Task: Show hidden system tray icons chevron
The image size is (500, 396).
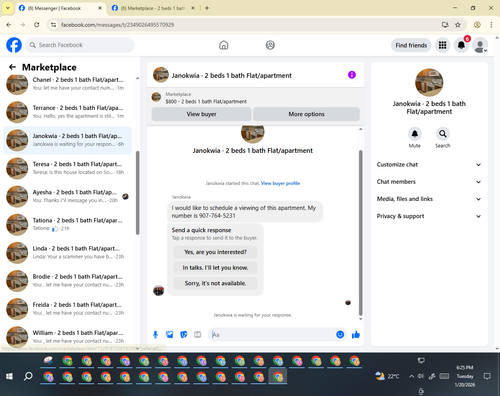Action: pyautogui.click(x=411, y=376)
